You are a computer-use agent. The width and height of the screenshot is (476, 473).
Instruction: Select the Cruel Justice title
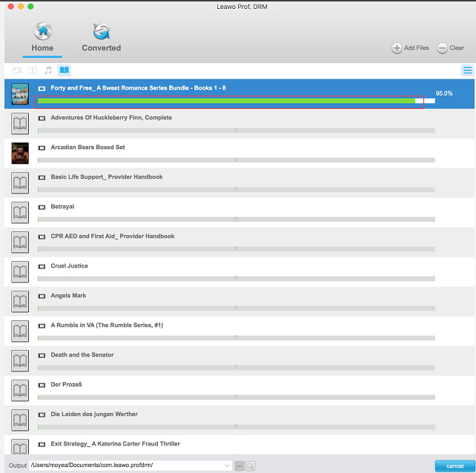point(69,266)
